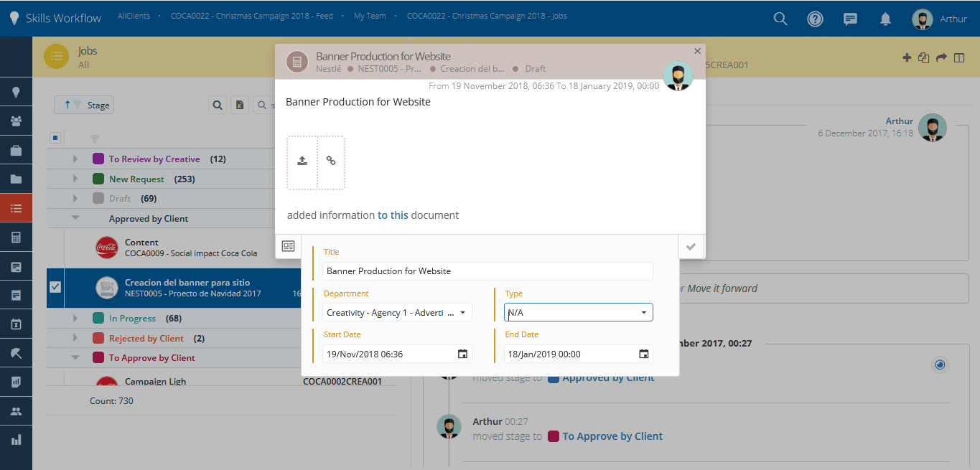The width and height of the screenshot is (980, 470).
Task: Show notifications bell
Action: (885, 19)
